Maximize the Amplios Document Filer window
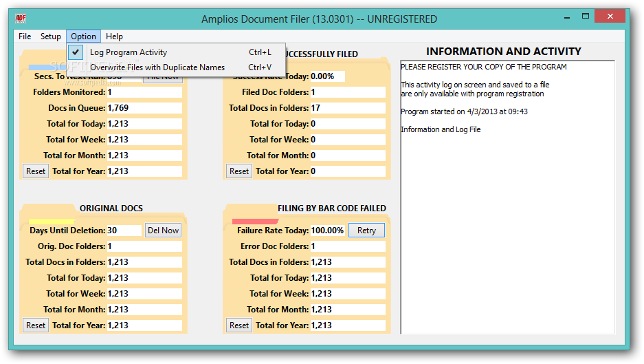This screenshot has width=644, height=364. pos(586,17)
